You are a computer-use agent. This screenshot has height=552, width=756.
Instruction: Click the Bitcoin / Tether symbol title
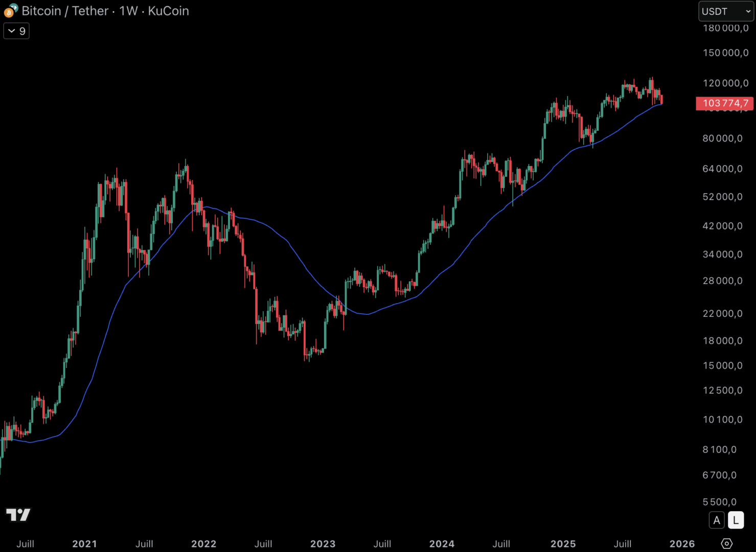pyautogui.click(x=65, y=11)
